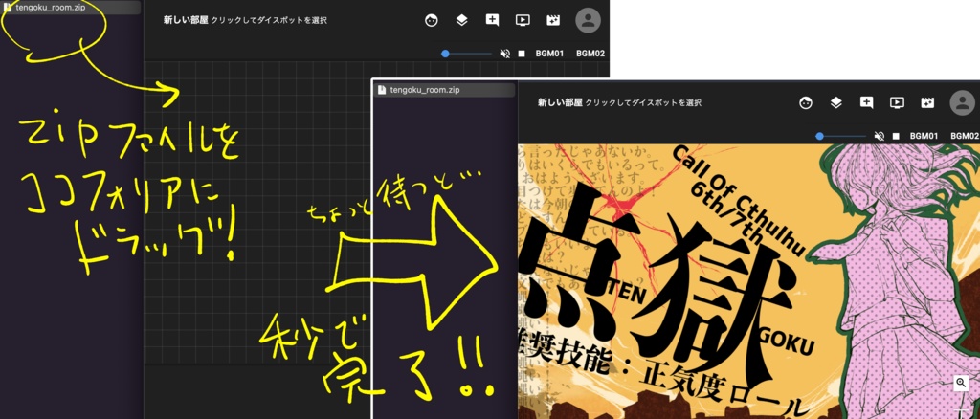
Task: Open user avatar in front window
Action: pyautogui.click(x=963, y=103)
